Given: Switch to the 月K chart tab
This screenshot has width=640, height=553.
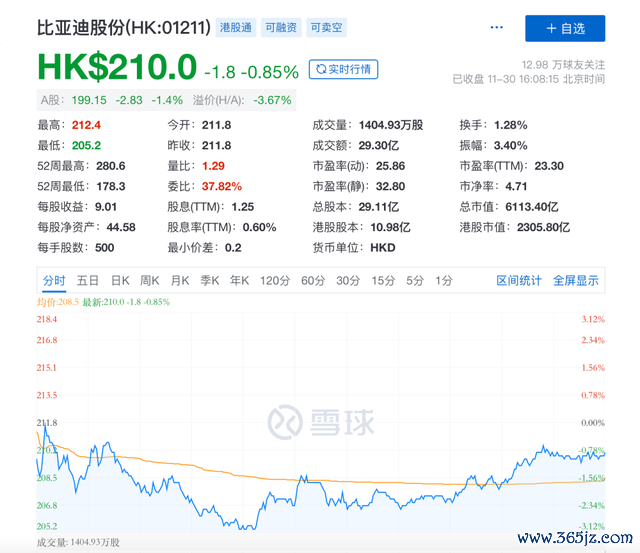Looking at the screenshot, I should point(180,280).
